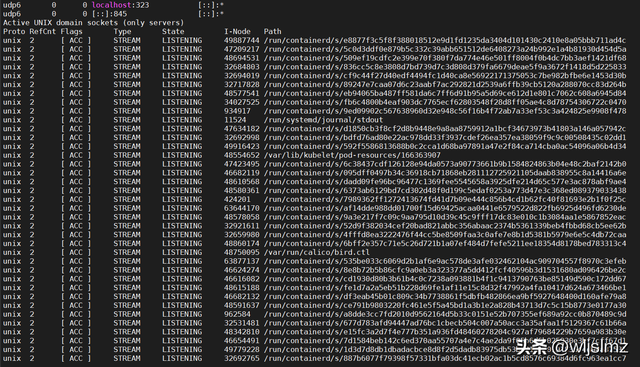Click I-Node value 48750095
Screen dimensions: 640x367
242,252
